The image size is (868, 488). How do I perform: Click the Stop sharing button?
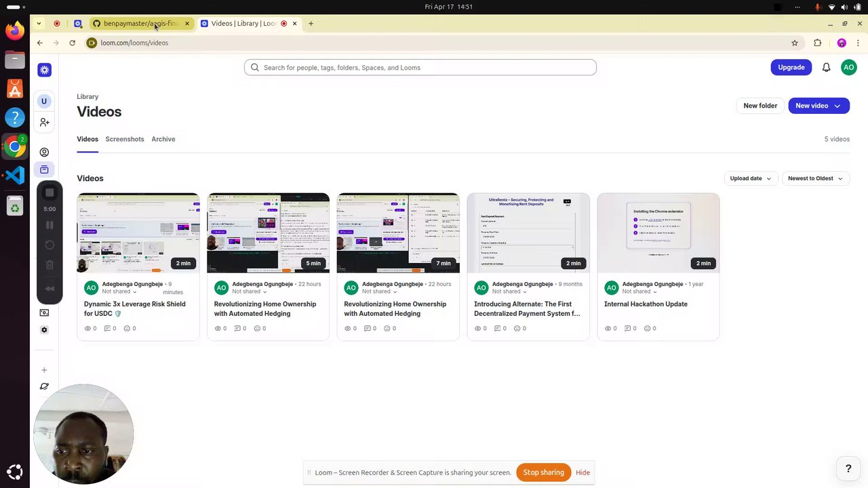[x=543, y=472]
